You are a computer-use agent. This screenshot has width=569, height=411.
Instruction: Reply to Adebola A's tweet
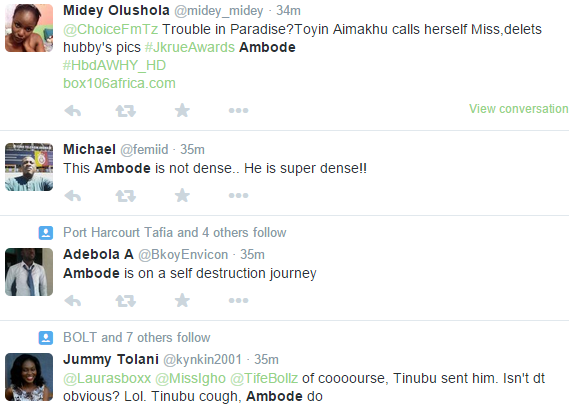[73, 300]
